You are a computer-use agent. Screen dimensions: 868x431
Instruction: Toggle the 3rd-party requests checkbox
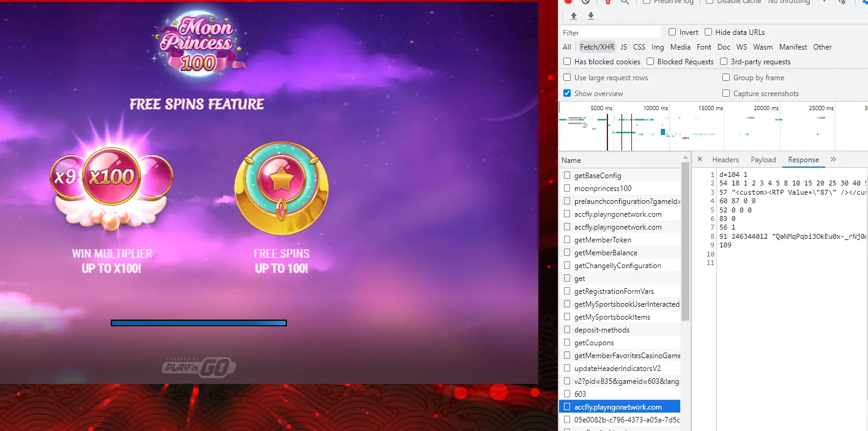(724, 61)
